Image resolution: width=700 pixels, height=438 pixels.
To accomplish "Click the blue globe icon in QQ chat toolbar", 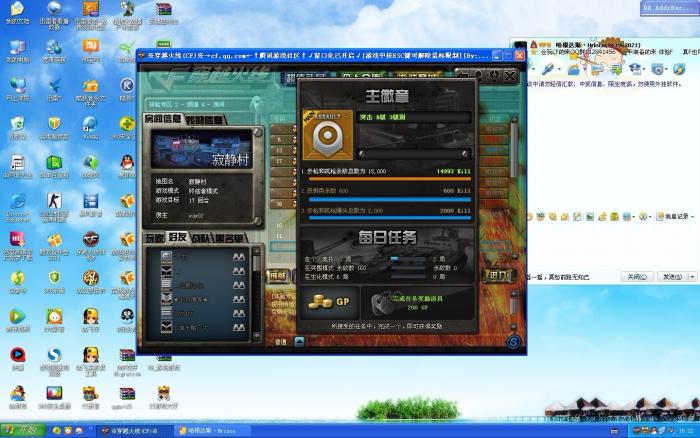I will (679, 69).
